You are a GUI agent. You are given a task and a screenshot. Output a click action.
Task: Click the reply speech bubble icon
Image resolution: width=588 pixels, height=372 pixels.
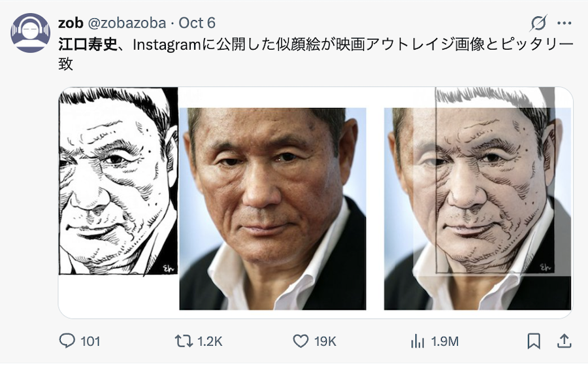68,341
